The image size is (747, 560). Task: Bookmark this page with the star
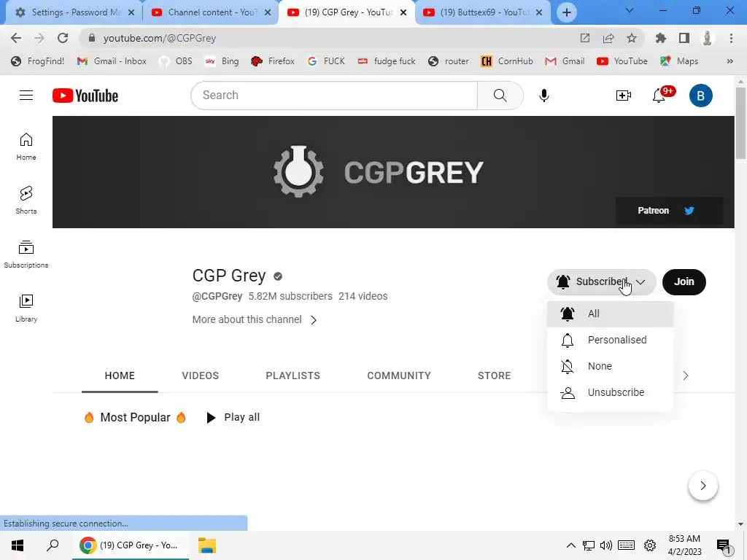[x=632, y=38]
